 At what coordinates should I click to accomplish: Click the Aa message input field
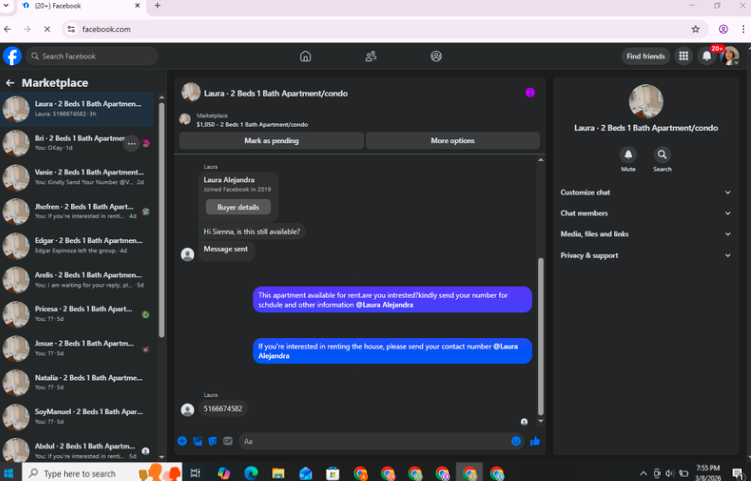tap(375, 441)
